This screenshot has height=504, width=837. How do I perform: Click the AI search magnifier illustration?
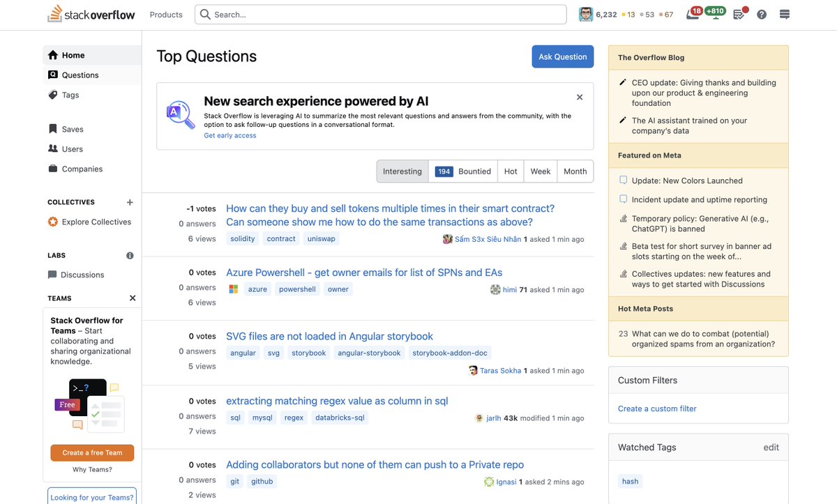click(x=181, y=115)
